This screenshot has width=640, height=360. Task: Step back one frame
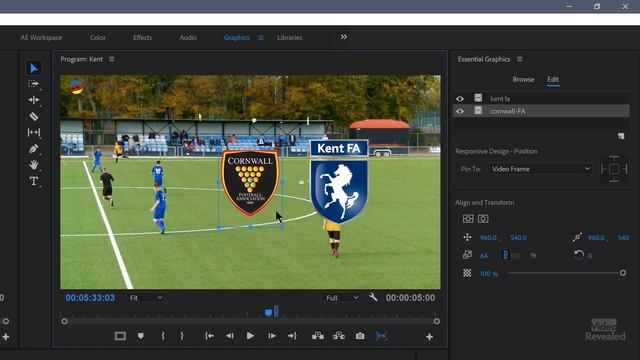click(x=230, y=336)
